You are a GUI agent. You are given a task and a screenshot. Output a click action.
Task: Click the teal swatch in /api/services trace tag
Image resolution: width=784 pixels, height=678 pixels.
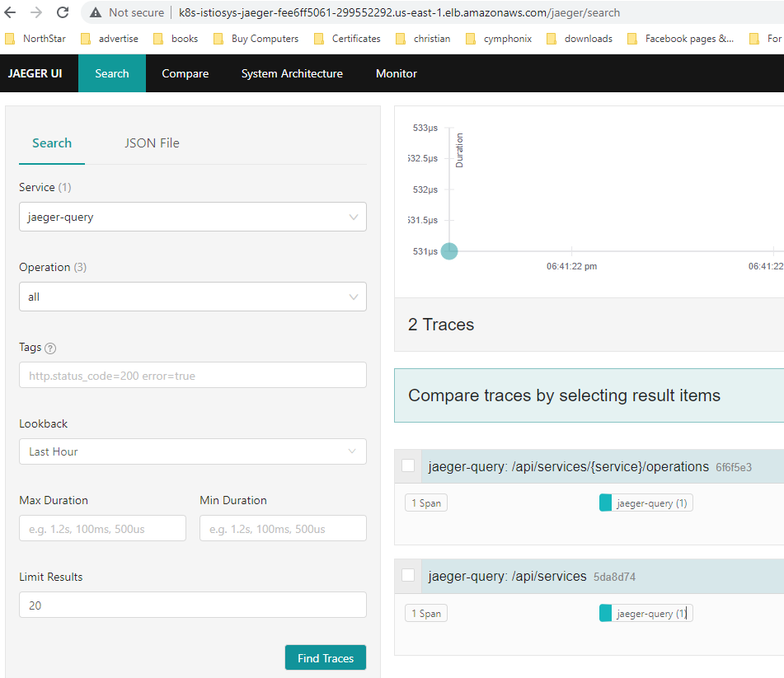point(605,613)
